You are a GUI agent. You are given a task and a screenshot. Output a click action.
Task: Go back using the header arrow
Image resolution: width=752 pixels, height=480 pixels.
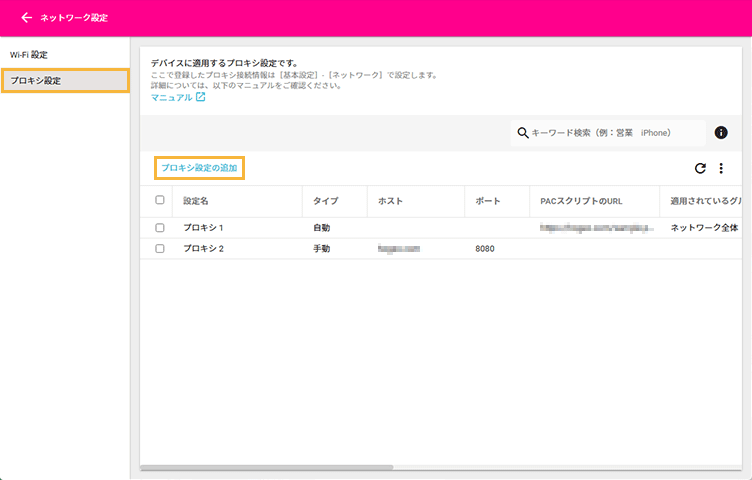(x=26, y=18)
